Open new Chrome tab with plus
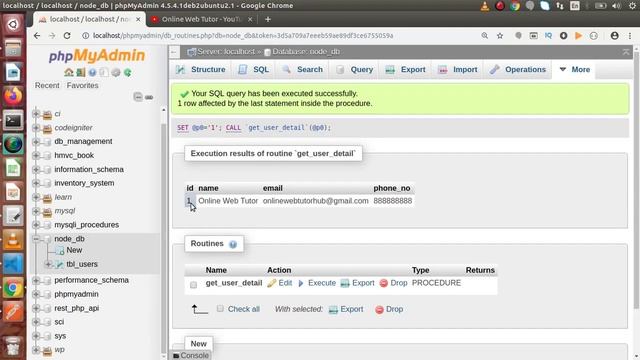The width and height of the screenshot is (640, 360). (268, 19)
